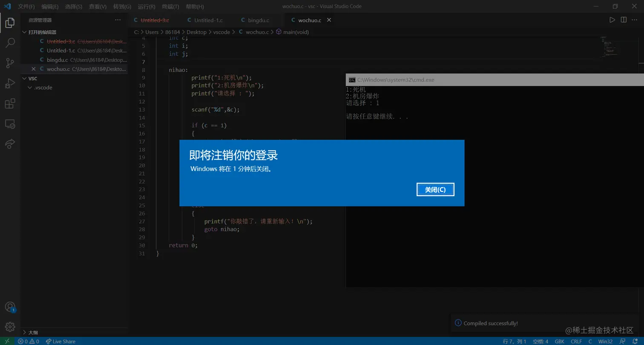Switch to the Untitled-3.c tab

point(155,20)
